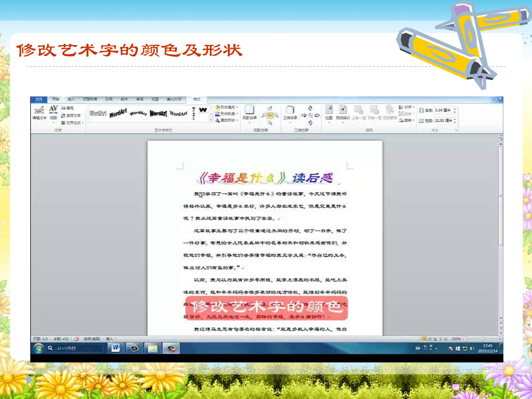Viewport: 532px width, 399px height.
Task: Expand the WordArt styles gallery more arrow
Action: click(x=211, y=120)
